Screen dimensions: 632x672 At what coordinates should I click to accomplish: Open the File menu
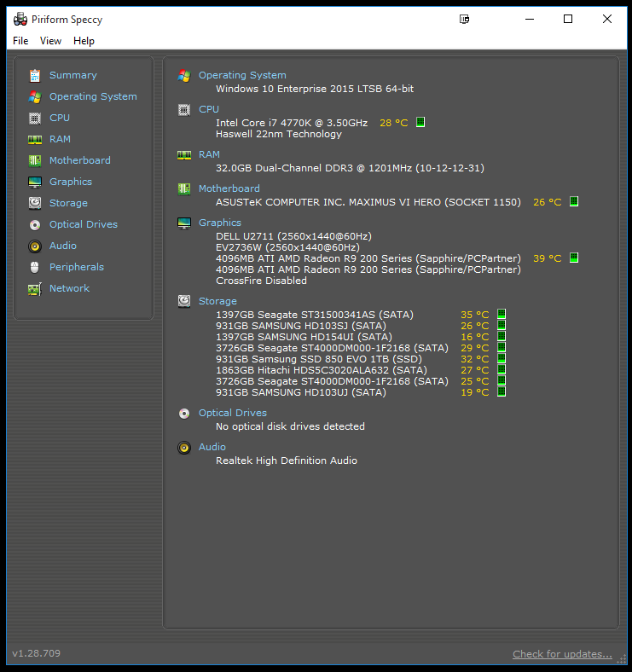click(20, 41)
